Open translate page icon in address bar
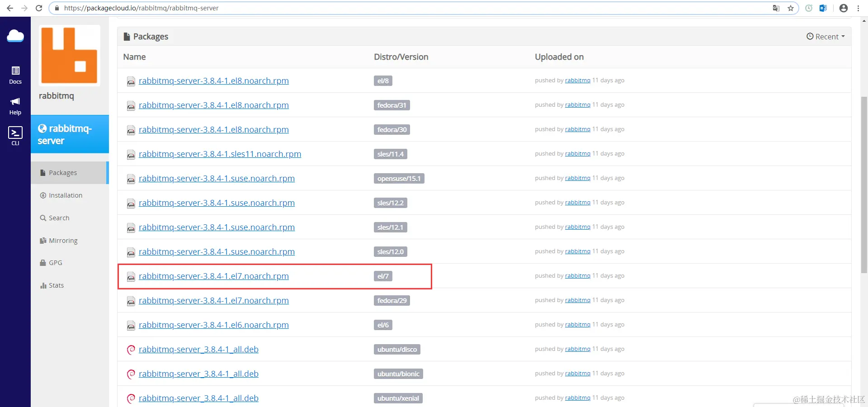This screenshot has height=407, width=868. point(776,8)
